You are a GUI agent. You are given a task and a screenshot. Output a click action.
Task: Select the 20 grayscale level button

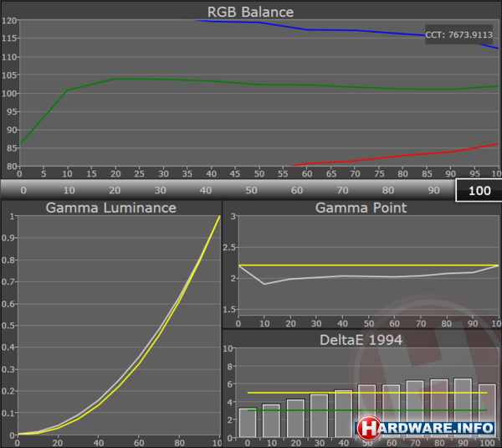coord(115,190)
